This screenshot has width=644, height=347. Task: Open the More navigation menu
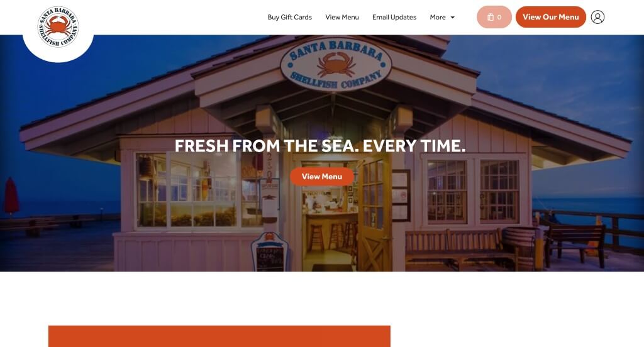click(x=442, y=17)
